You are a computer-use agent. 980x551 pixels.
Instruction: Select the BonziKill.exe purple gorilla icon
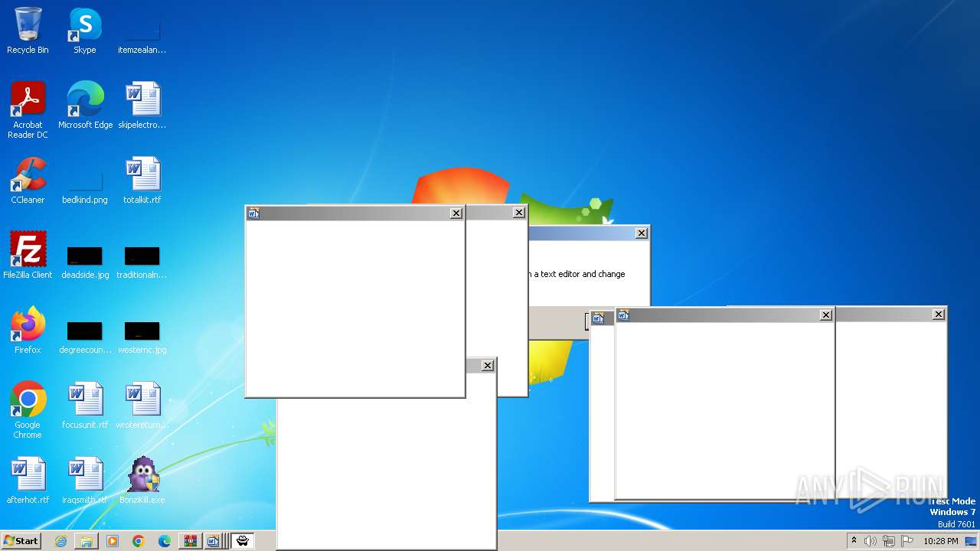pos(142,481)
